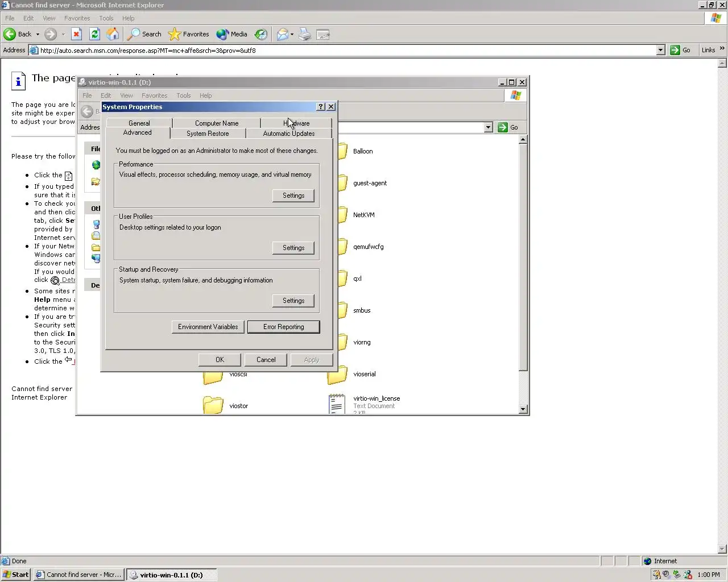Click the History clock icon in IE toolbar
This screenshot has width=728, height=582.
tap(260, 34)
